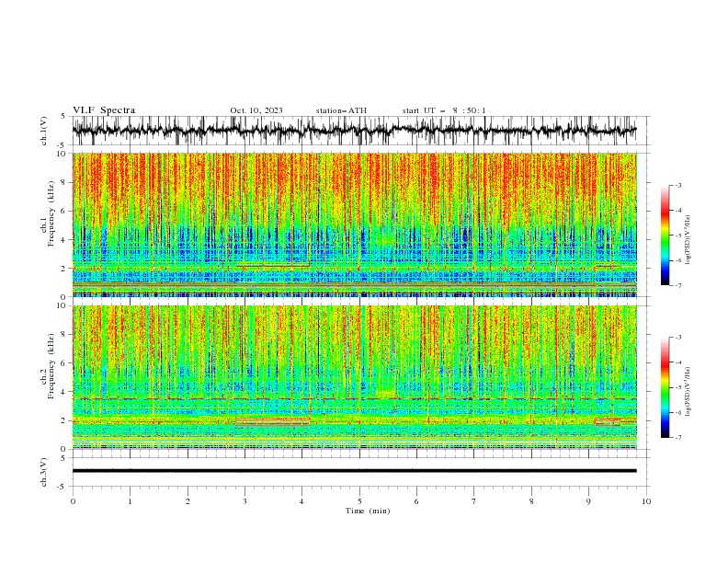The height and width of the screenshot is (563, 728).
Task: Click the 'ch.3(V)' axis label
Action: tap(44, 473)
